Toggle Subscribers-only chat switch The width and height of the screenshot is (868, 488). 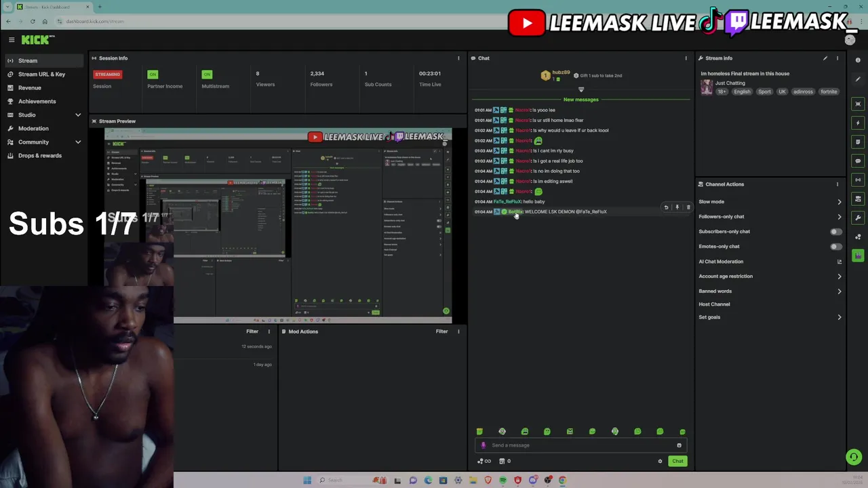pos(835,232)
